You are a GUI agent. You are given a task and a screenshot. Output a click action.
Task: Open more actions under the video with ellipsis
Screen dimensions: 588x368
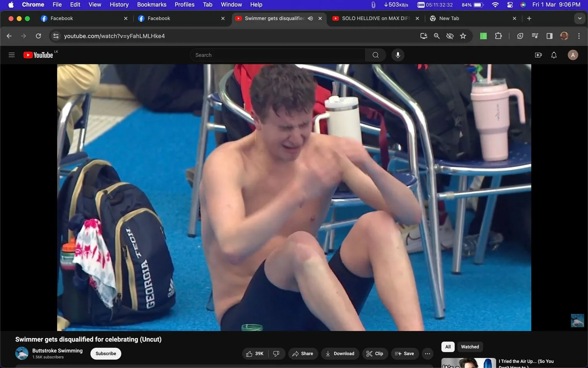point(427,353)
